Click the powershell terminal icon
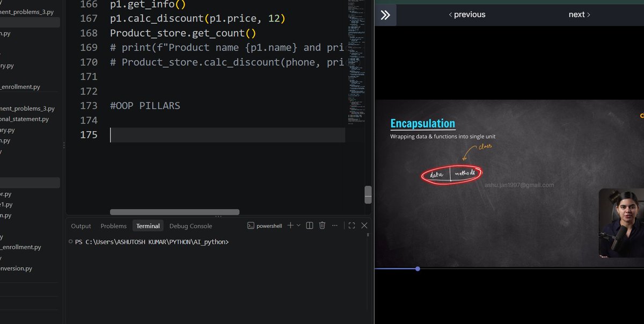This screenshot has height=324, width=644. 251,226
